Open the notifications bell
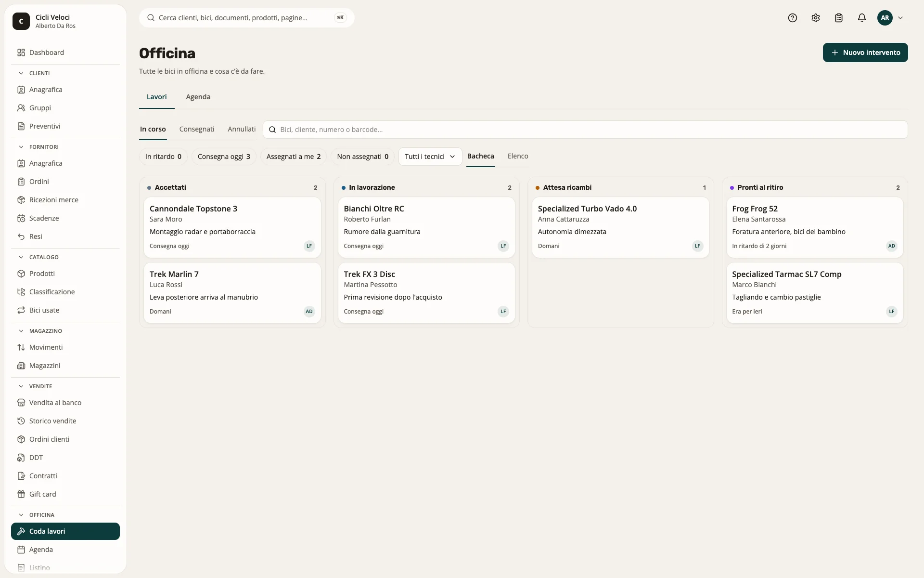The image size is (924, 578). point(862,18)
